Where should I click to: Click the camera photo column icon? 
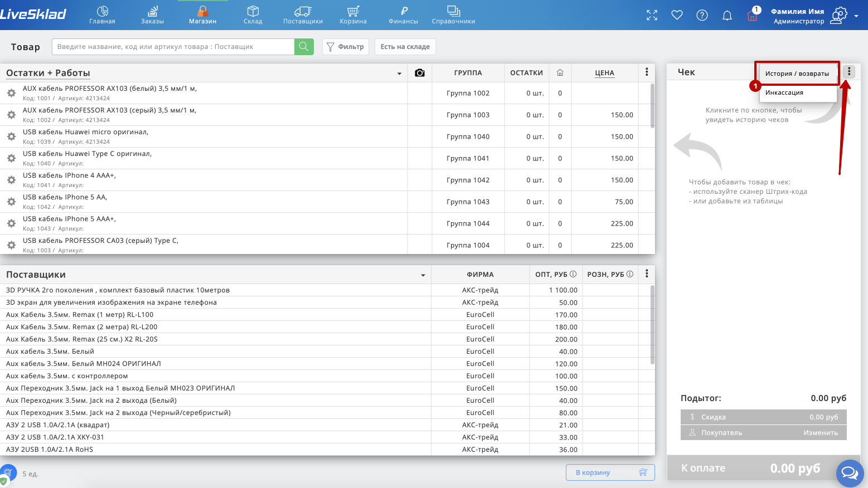[x=420, y=73]
